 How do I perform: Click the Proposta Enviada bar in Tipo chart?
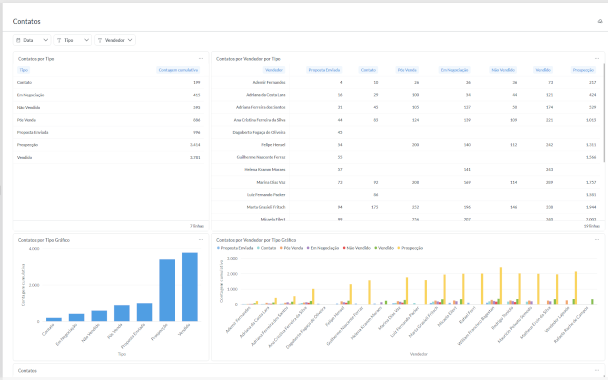145,312
